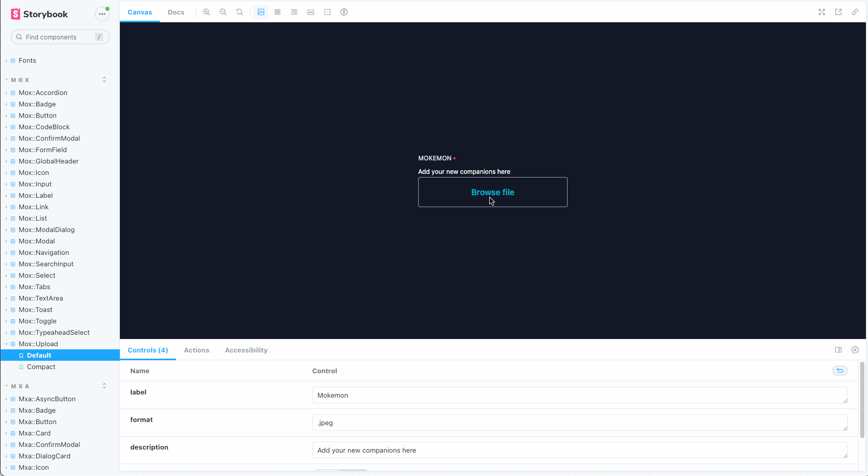Click the zoom out toolbar icon
The width and height of the screenshot is (868, 476).
coord(223,12)
